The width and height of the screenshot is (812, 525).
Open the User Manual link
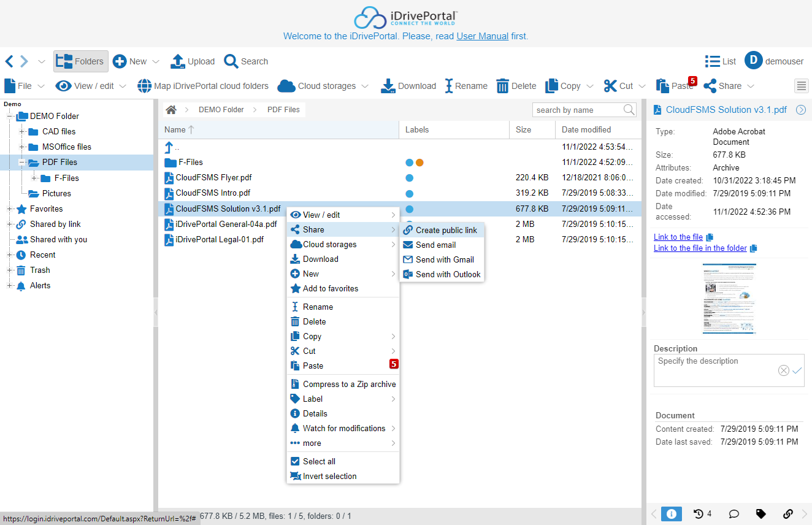[x=482, y=36]
